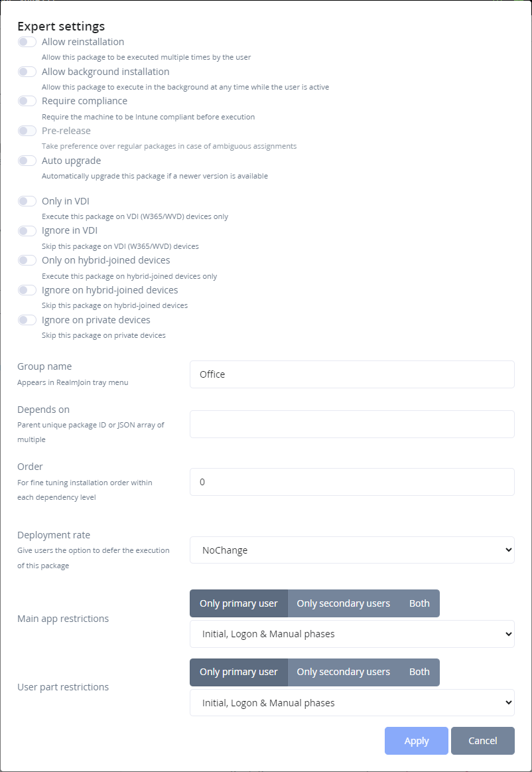
Task: Expand Main app restrictions phases dropdown
Action: coord(352,634)
